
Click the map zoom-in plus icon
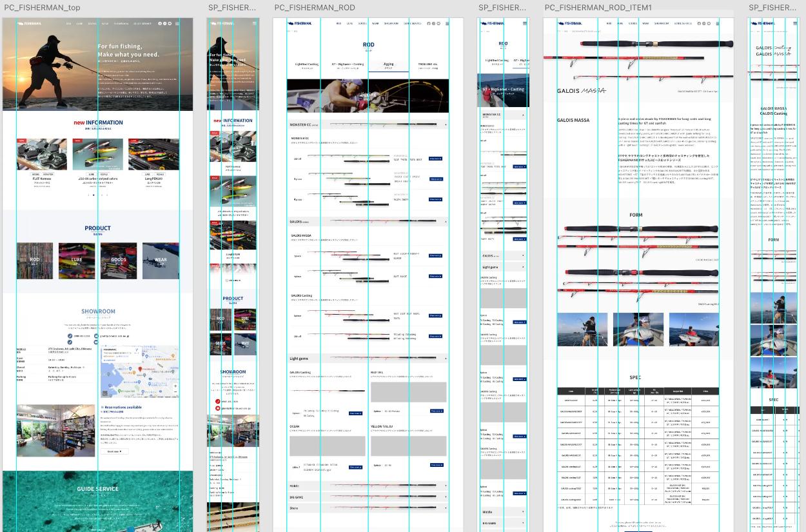tap(175, 386)
